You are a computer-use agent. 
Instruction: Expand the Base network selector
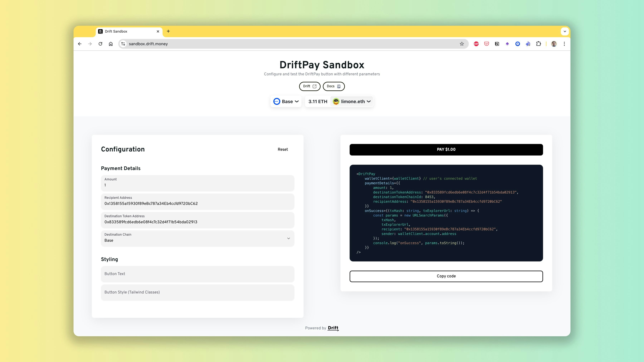click(286, 101)
